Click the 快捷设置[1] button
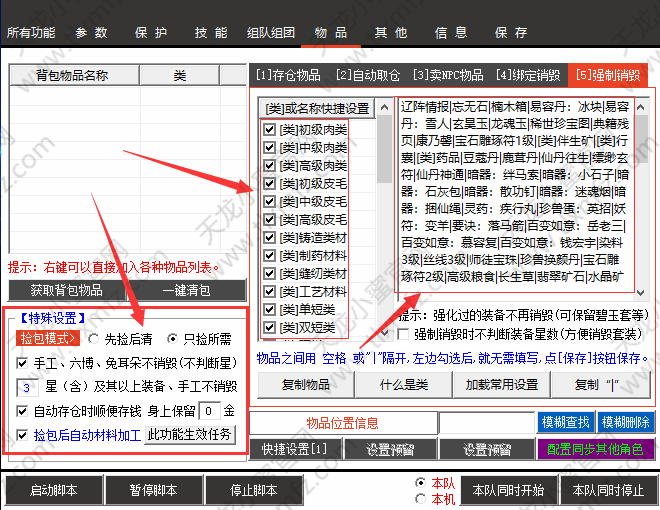 (x=295, y=449)
